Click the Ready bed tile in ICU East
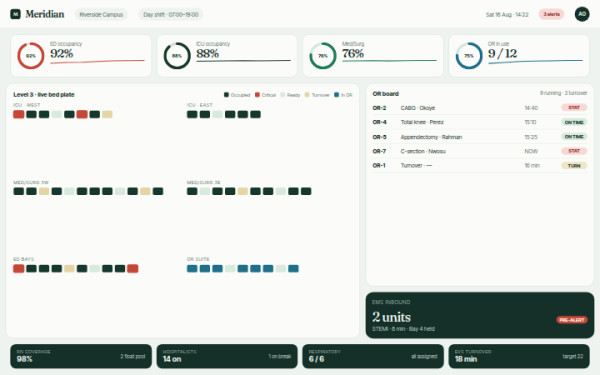This screenshot has width=600, height=375. pyautogui.click(x=217, y=114)
